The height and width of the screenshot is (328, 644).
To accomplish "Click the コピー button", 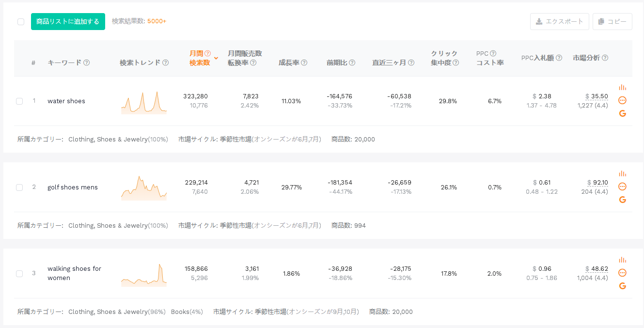I will coord(613,21).
